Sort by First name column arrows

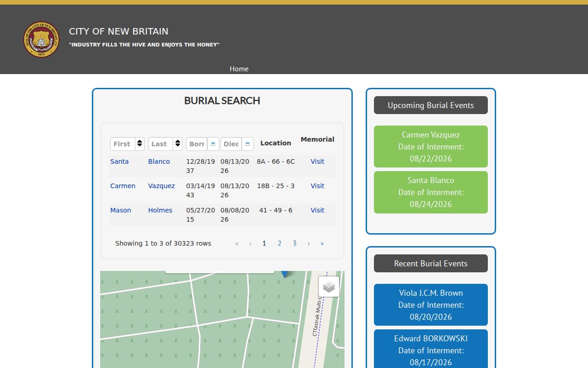point(140,144)
